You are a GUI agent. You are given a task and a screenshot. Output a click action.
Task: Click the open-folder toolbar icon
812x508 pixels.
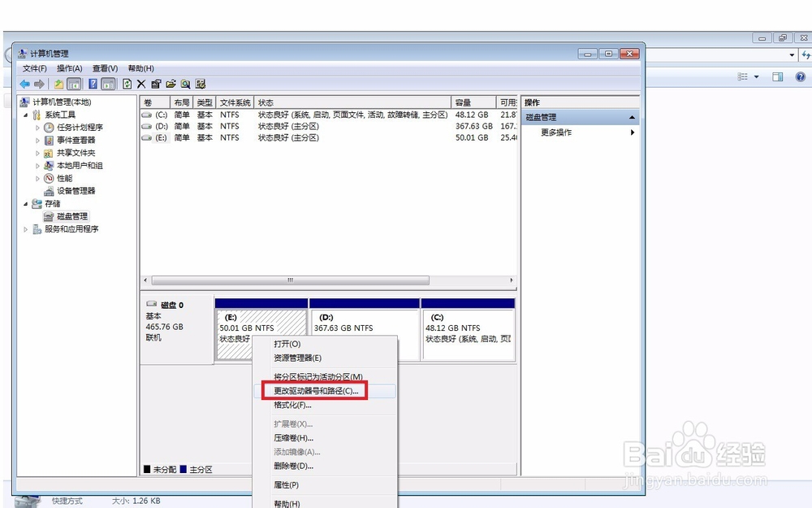[171, 84]
